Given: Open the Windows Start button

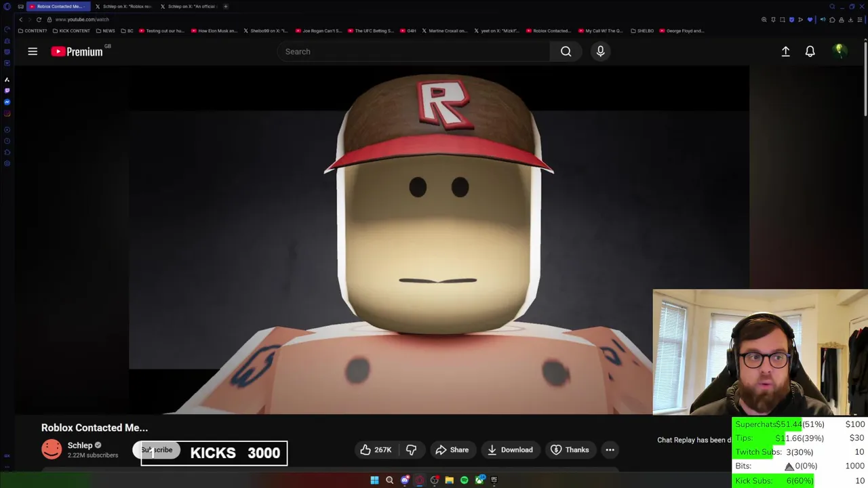Looking at the screenshot, I should click(374, 480).
